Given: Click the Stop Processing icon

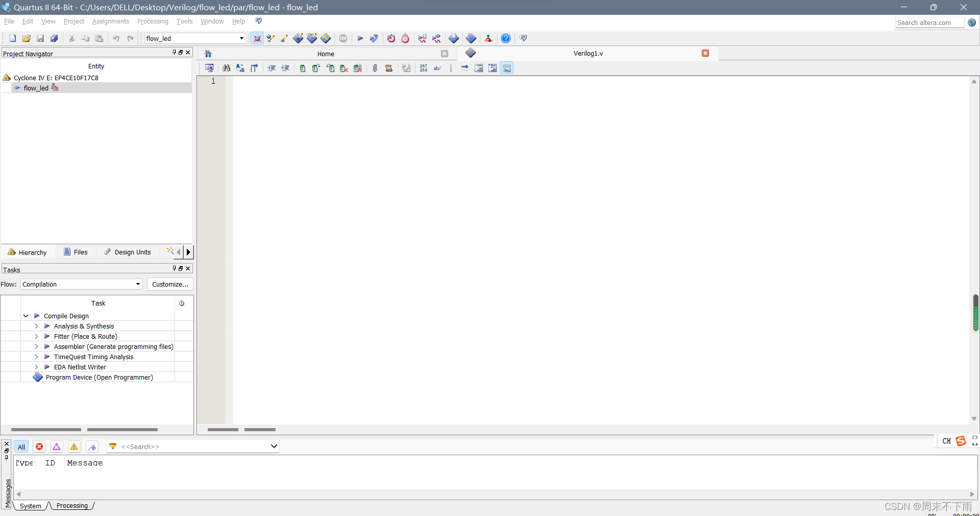Looking at the screenshot, I should [x=343, y=38].
